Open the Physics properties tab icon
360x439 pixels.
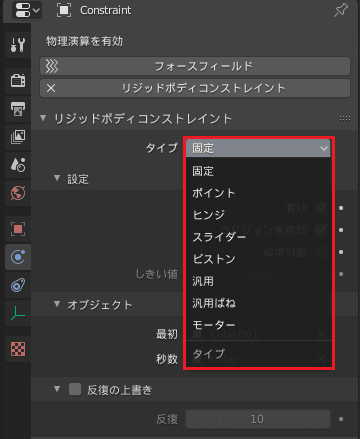pyautogui.click(x=18, y=257)
